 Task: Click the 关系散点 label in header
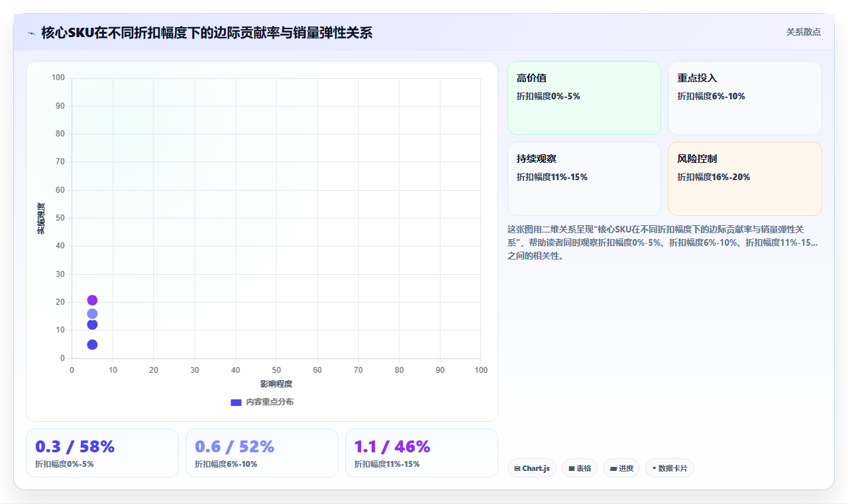(804, 32)
